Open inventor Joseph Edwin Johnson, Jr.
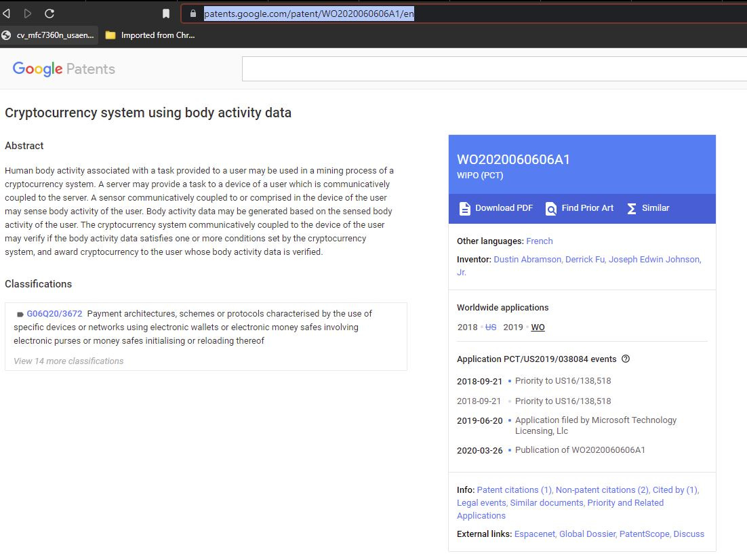Screen dimensions: 747x560 click(x=655, y=259)
